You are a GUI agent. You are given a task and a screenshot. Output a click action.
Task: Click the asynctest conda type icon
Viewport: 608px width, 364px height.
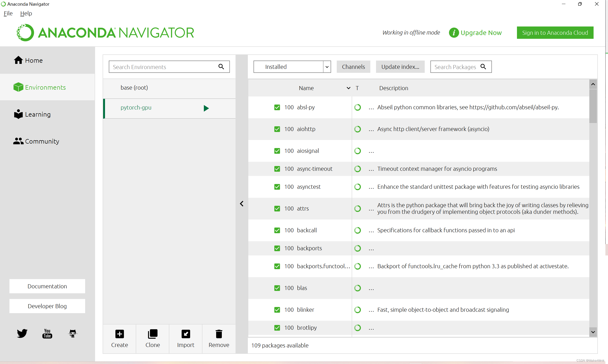357,187
